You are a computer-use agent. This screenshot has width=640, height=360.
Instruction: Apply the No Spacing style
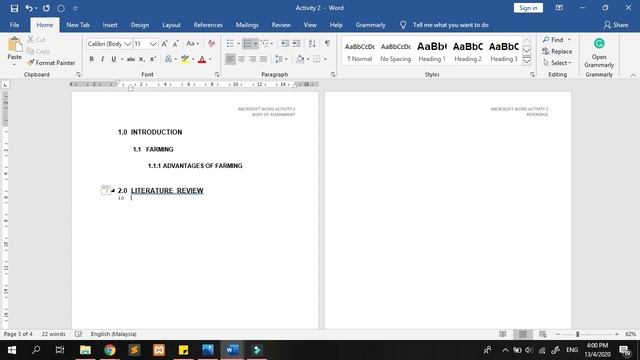point(396,51)
